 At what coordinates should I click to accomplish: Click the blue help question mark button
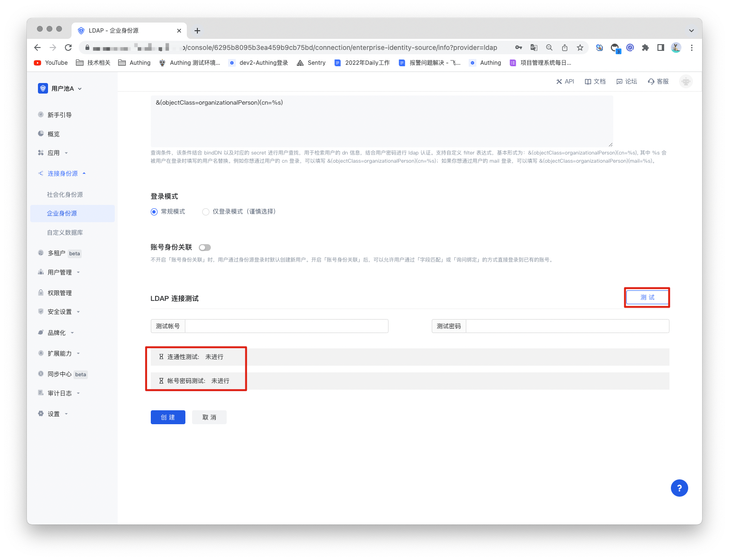[x=679, y=488]
